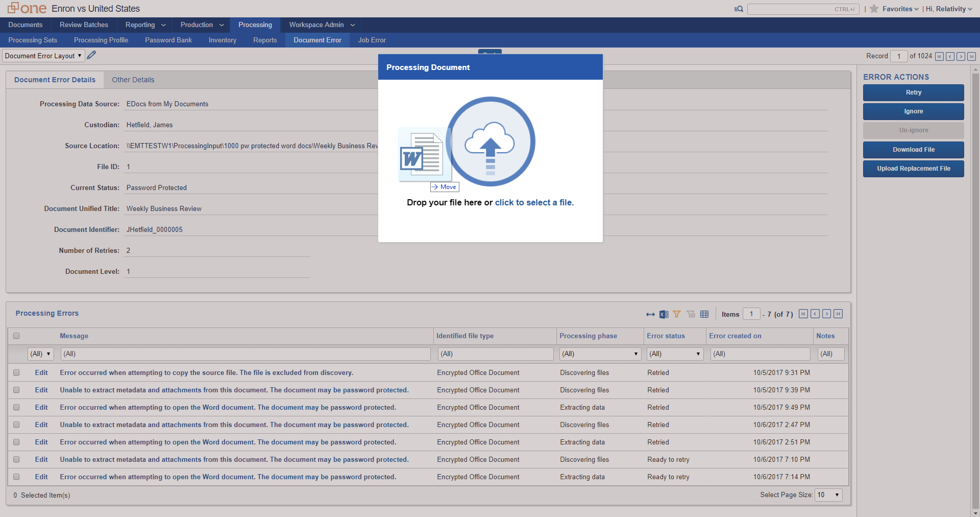Check the select-all checkbox in Message header
Image resolution: width=980 pixels, height=517 pixels.
point(16,336)
